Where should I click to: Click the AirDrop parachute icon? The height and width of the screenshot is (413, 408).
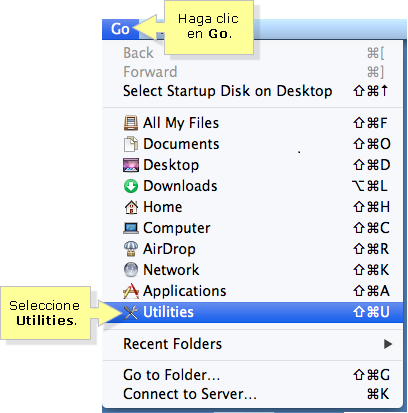click(131, 249)
